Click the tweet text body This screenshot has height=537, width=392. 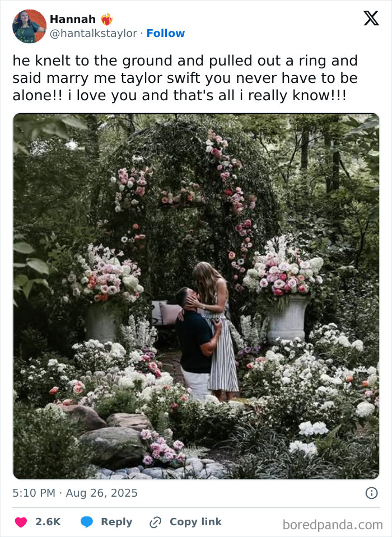pyautogui.click(x=185, y=78)
